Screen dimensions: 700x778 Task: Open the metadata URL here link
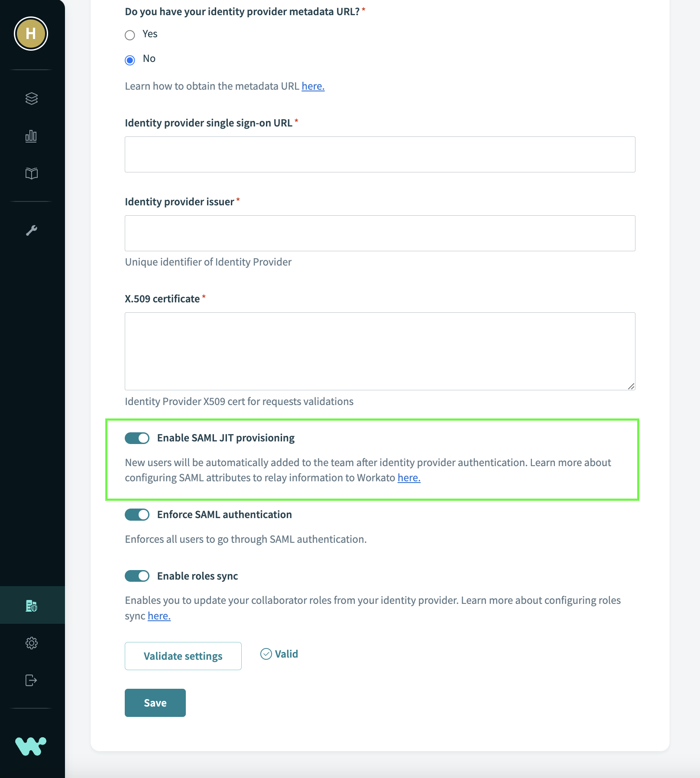click(313, 86)
